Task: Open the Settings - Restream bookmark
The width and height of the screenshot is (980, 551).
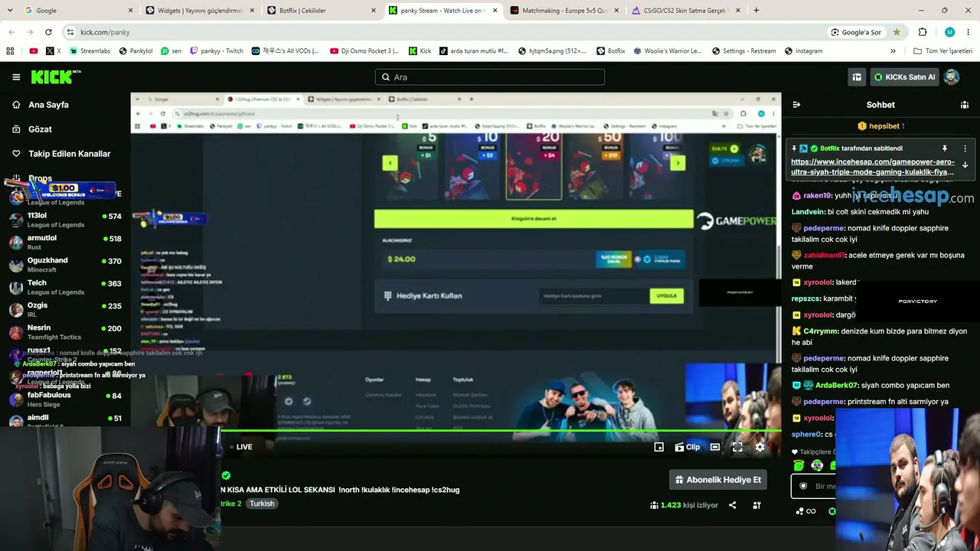Action: pyautogui.click(x=743, y=51)
